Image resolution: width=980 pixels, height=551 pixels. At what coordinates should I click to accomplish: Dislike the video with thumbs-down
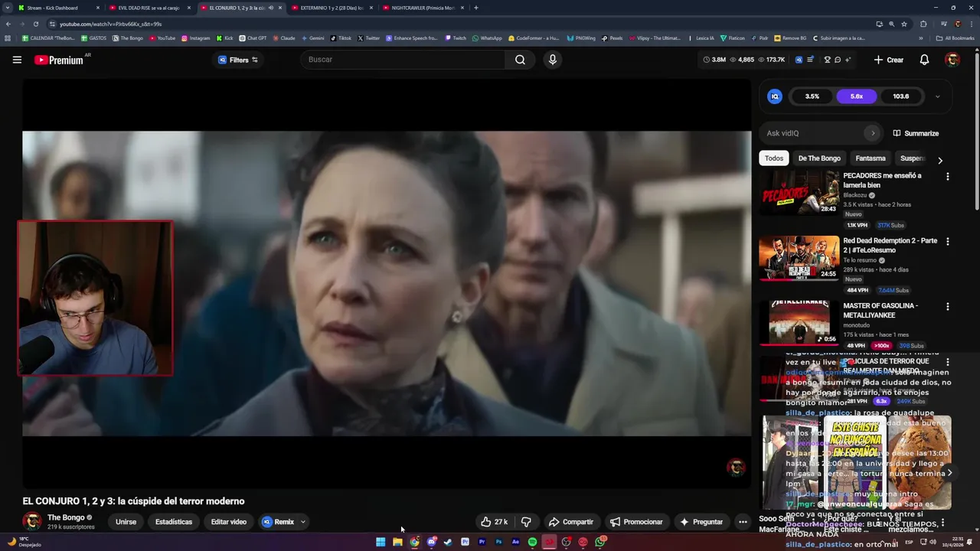[x=526, y=522]
